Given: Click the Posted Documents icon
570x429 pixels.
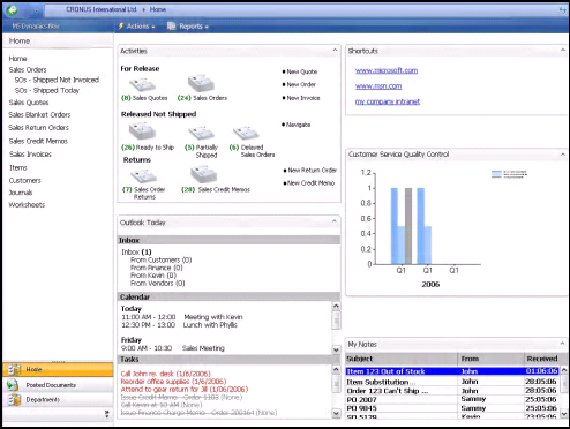Looking at the screenshot, I should tap(13, 385).
